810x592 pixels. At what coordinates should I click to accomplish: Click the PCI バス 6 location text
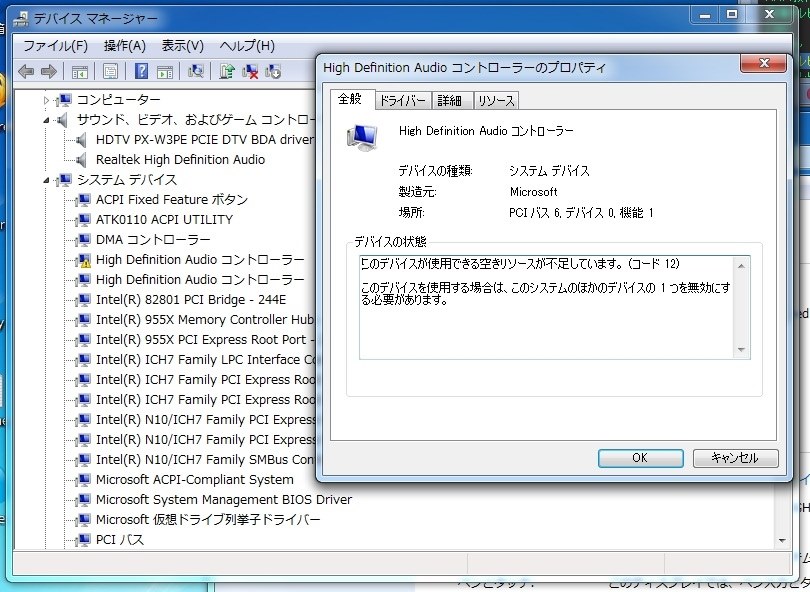(581, 213)
